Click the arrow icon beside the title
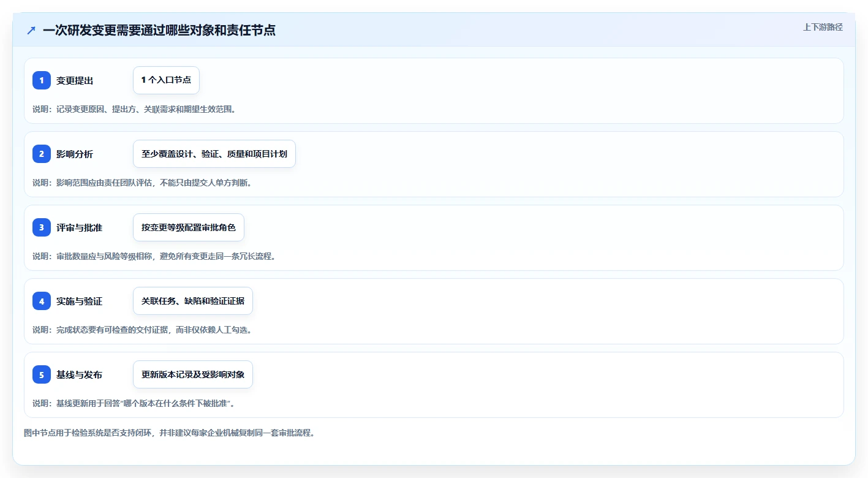This screenshot has height=478, width=868. pyautogui.click(x=31, y=30)
